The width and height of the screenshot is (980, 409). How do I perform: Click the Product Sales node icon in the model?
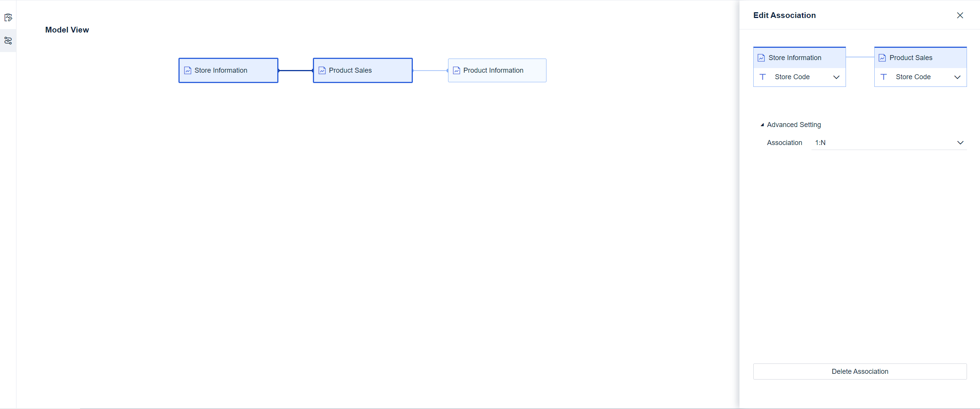[x=322, y=70]
